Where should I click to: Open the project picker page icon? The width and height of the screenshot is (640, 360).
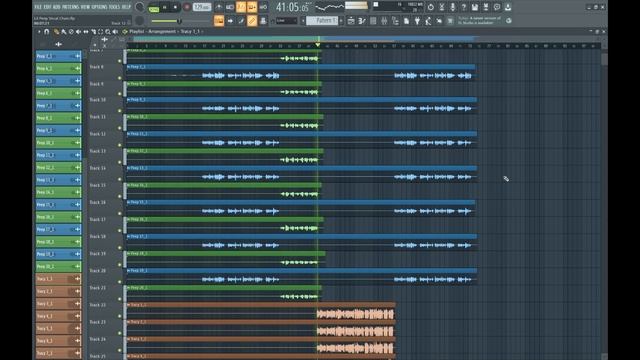406,21
